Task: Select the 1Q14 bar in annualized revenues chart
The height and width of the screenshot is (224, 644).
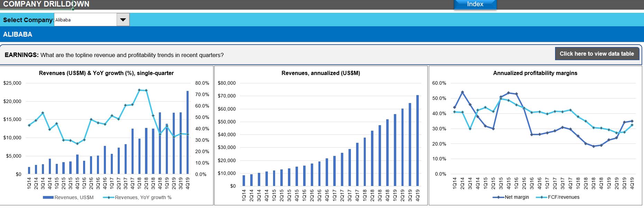Action: click(x=244, y=181)
